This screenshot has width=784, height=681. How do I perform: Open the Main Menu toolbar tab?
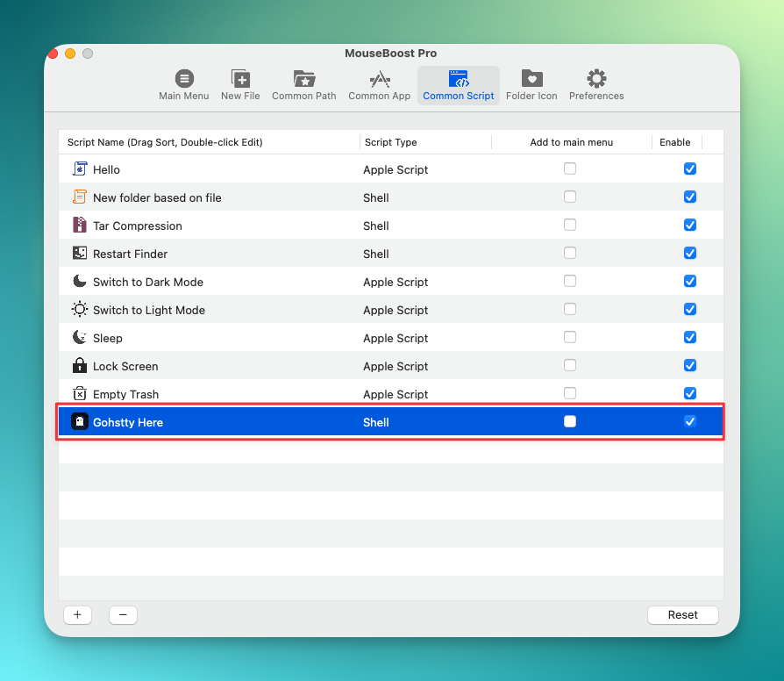(183, 85)
